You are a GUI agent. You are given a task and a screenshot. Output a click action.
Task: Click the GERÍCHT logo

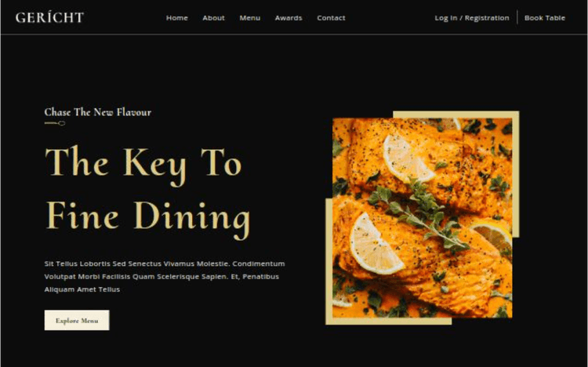[49, 17]
